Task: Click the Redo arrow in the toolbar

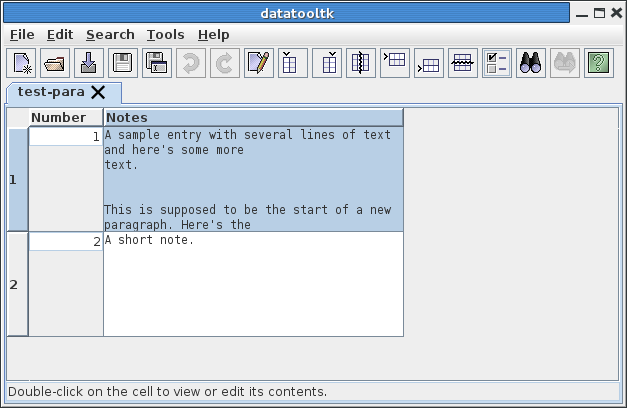Action: pyautogui.click(x=224, y=63)
